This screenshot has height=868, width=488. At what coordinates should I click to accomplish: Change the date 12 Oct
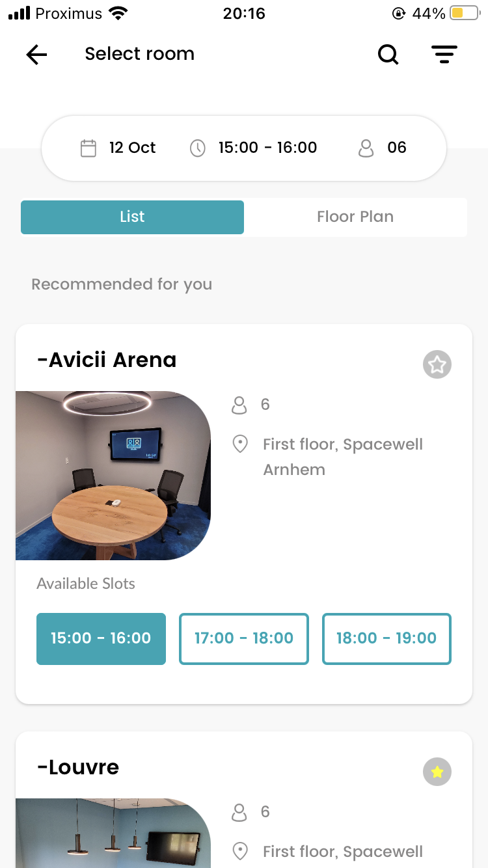coord(133,148)
